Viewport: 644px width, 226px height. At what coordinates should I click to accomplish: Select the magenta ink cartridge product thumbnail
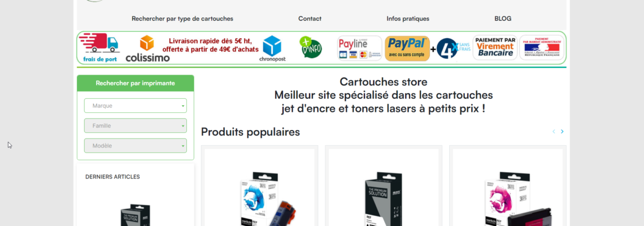[x=508, y=188]
